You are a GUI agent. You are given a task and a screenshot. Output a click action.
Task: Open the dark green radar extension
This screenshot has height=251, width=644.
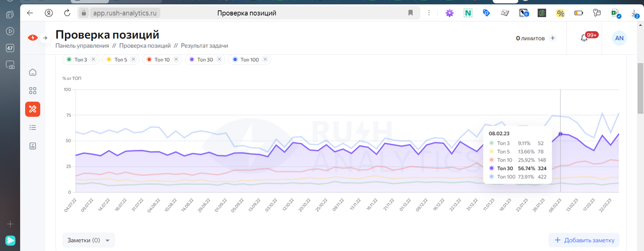[x=542, y=13]
